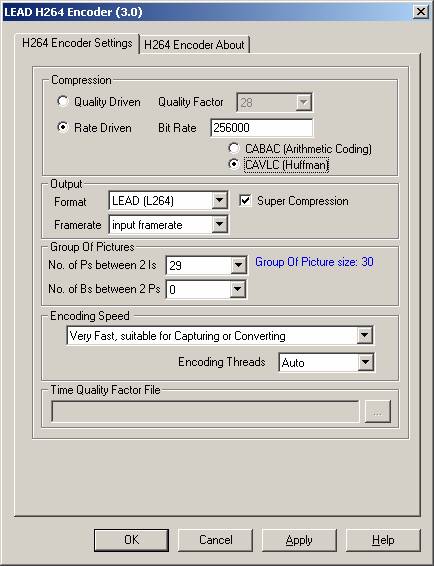Screen dimensions: 434x566
Task: Click the Compression group title
Action: coord(81,80)
